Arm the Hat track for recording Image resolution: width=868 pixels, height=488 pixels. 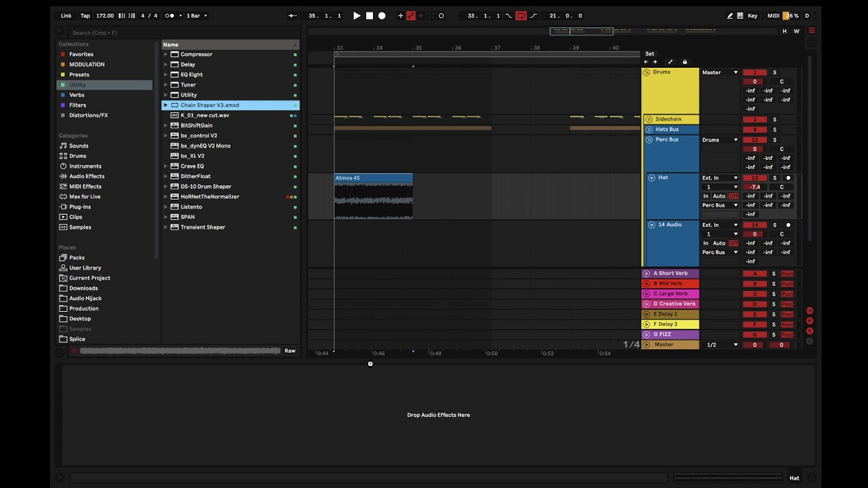[x=788, y=178]
